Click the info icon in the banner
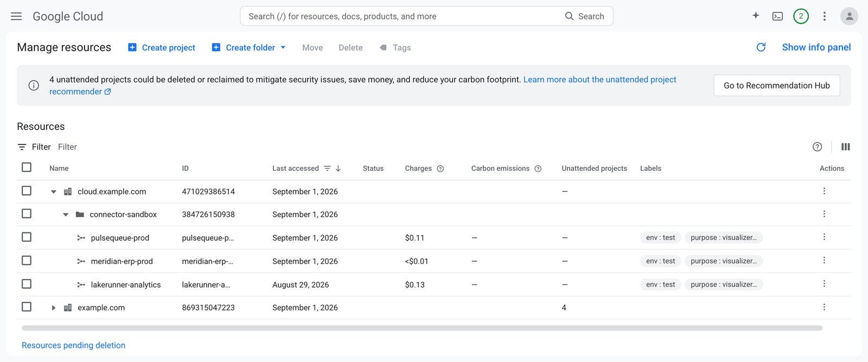Image resolution: width=868 pixels, height=362 pixels. [x=34, y=86]
